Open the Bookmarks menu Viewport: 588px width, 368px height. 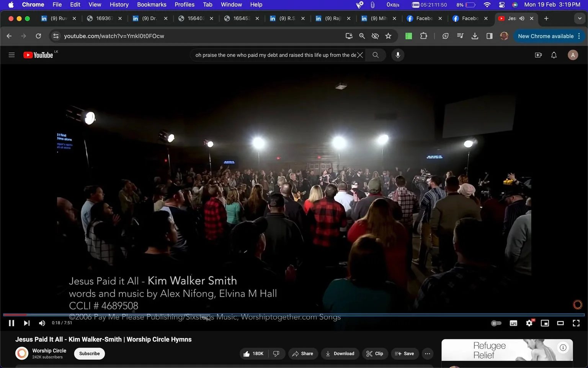click(152, 5)
